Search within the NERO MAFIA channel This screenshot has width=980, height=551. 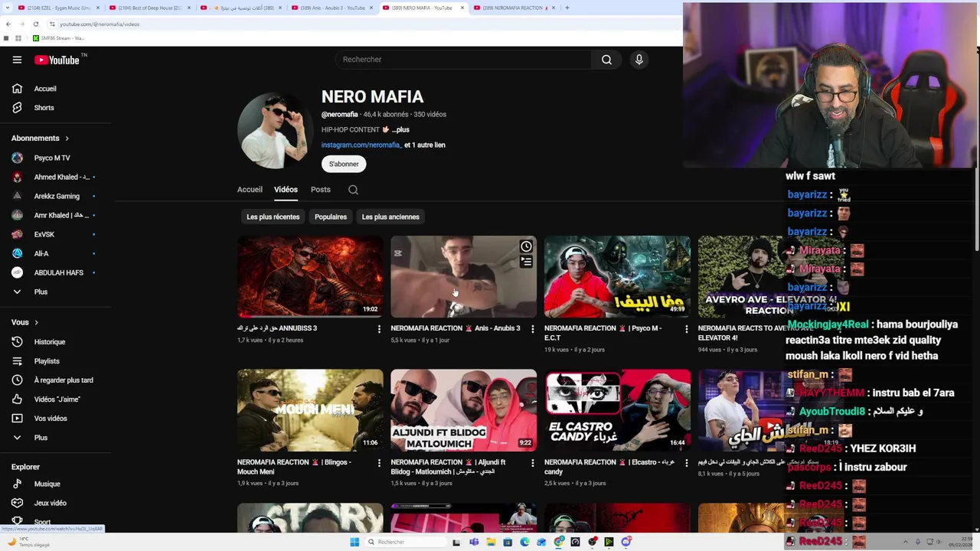353,190
